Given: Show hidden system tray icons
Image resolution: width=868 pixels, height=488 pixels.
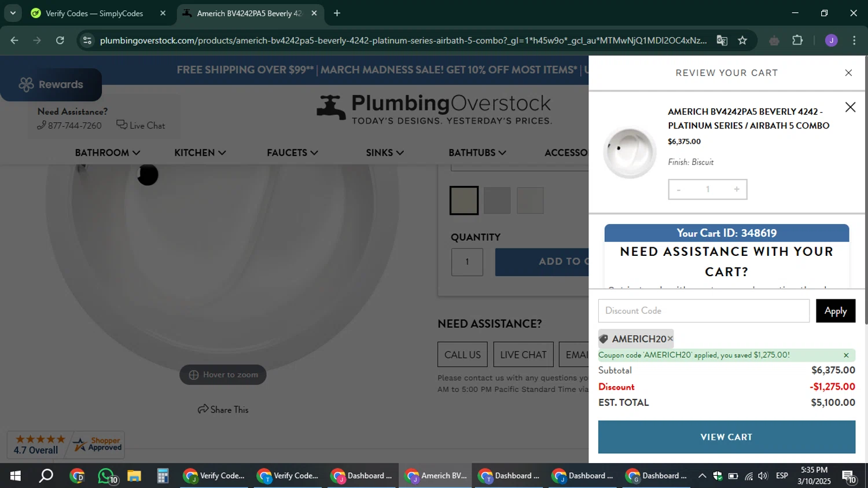Looking at the screenshot, I should coord(702,476).
